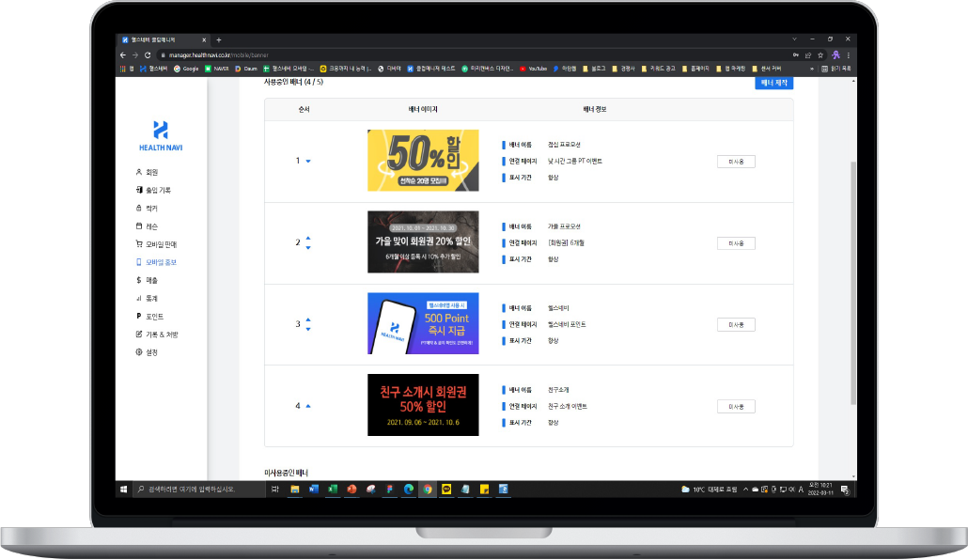Click the browser back arrow
This screenshot has height=560, width=968.
tap(123, 54)
